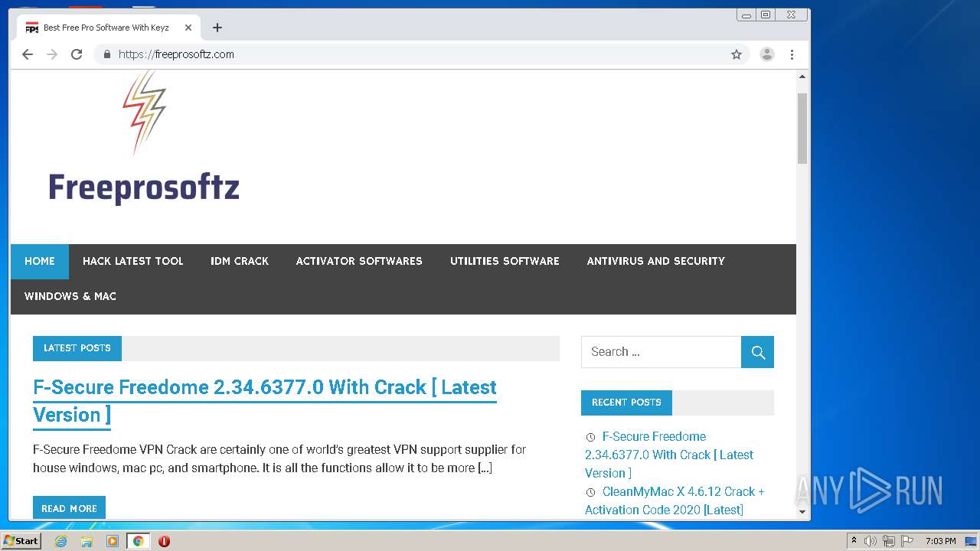Open Windows Media Player in taskbar
Viewport: 980px width, 551px height.
click(113, 541)
